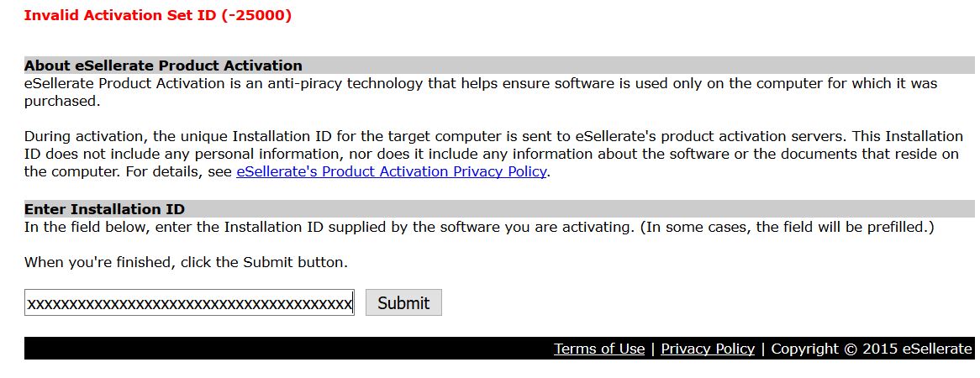Open the Terms of Use footer link
This screenshot has width=980, height=378.
(598, 349)
